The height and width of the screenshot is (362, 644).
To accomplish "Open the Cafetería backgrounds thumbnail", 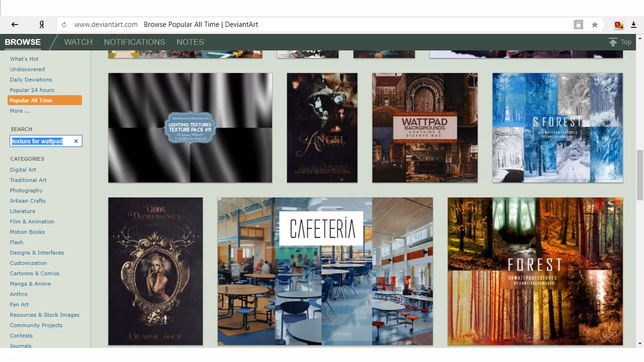I will (325, 271).
